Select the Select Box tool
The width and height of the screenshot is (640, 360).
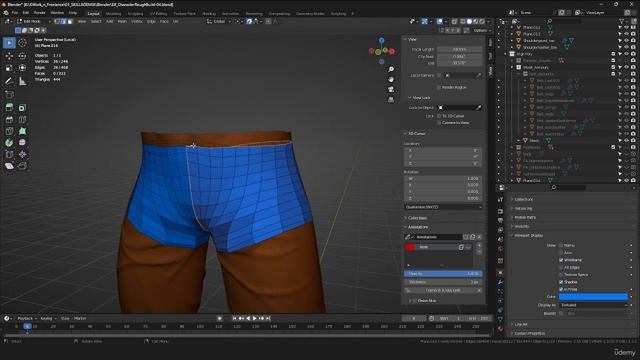9,42
